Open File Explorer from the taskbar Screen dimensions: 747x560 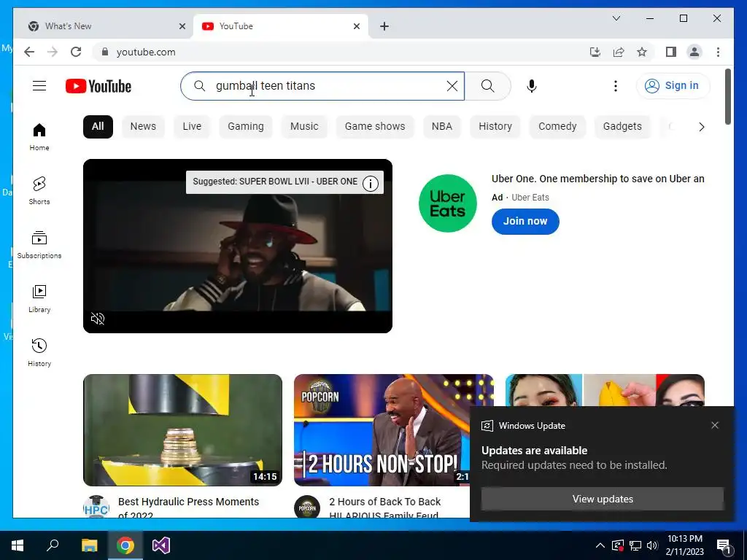(x=89, y=545)
